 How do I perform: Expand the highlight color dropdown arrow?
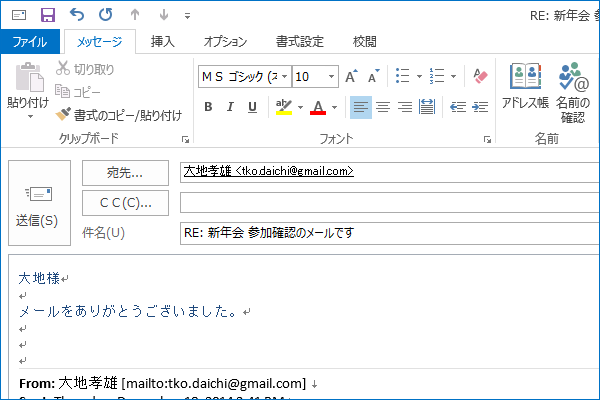click(x=300, y=108)
